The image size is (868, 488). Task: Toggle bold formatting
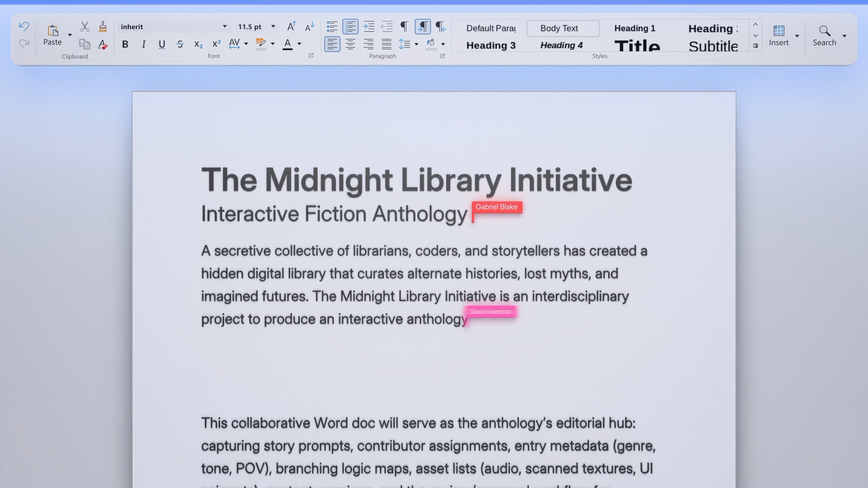click(x=125, y=44)
